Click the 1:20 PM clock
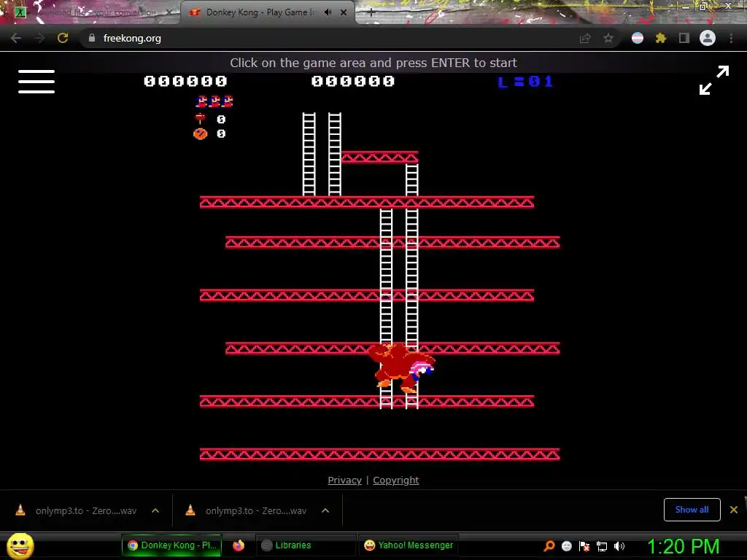The image size is (747, 560). [683, 545]
